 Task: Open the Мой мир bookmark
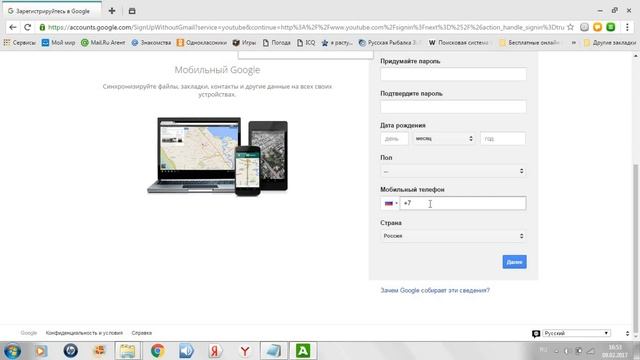click(58, 42)
